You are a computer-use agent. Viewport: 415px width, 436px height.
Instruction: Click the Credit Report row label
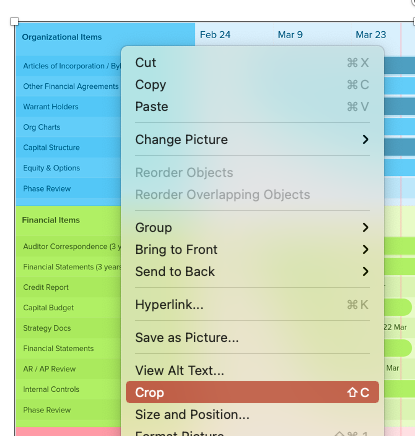click(x=46, y=287)
